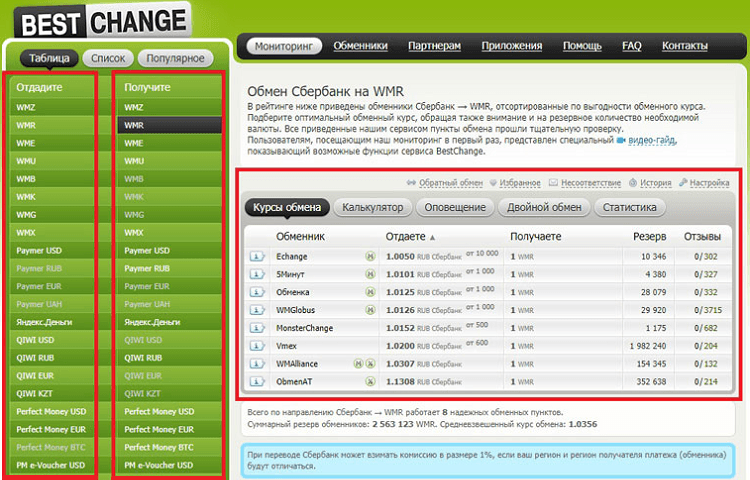Open the MonsterChange exchanger link
This screenshot has height=480, width=750.
[304, 328]
